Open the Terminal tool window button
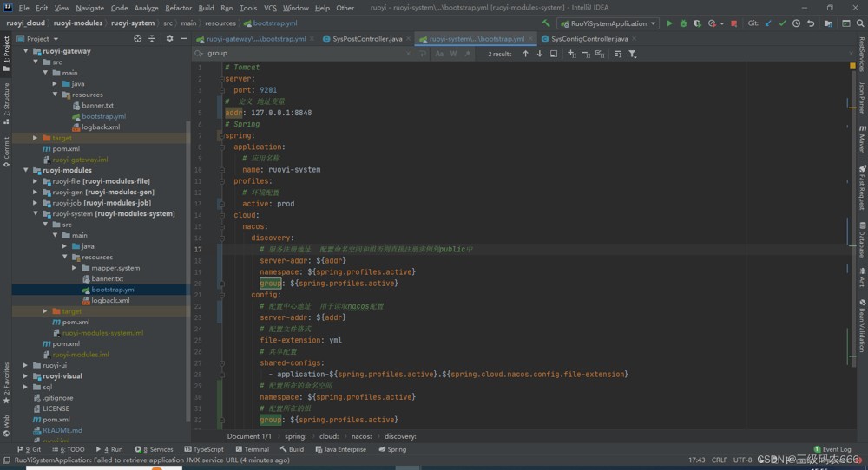The height and width of the screenshot is (470, 868). pyautogui.click(x=252, y=449)
